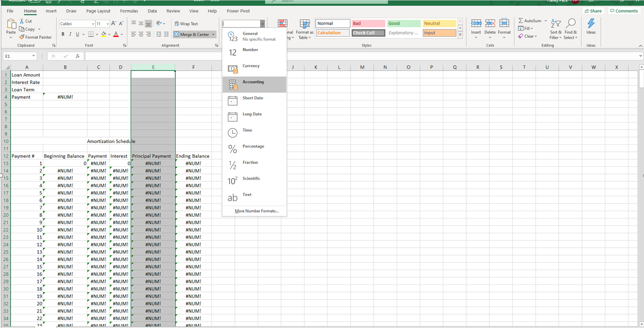Click the Delete cells icon
This screenshot has width=644, height=328.
coord(490,23)
